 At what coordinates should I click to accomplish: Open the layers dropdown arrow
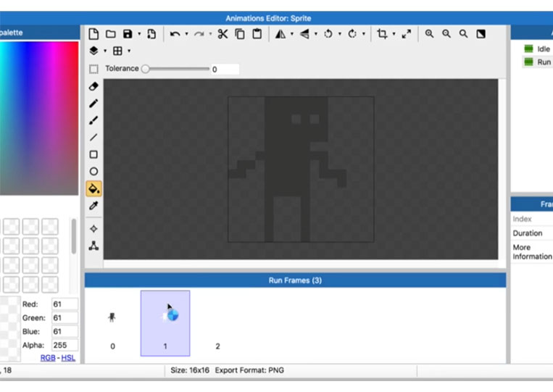coord(105,51)
